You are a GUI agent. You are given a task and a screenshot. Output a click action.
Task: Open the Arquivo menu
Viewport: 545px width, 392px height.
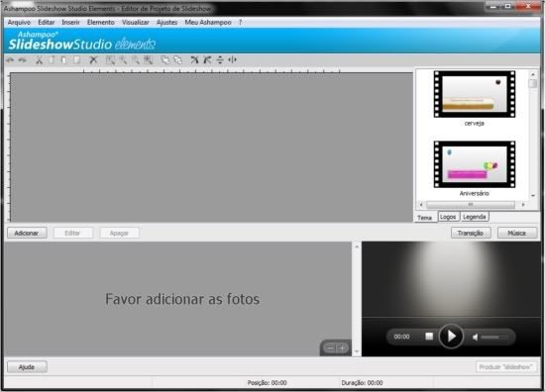click(x=19, y=22)
